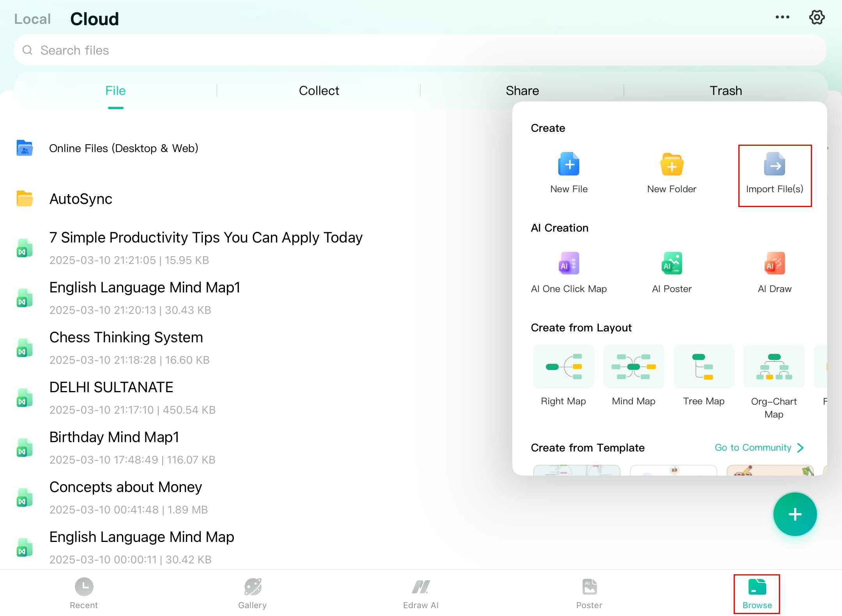Open settings gear icon
Image resolution: width=842 pixels, height=616 pixels.
pyautogui.click(x=816, y=18)
